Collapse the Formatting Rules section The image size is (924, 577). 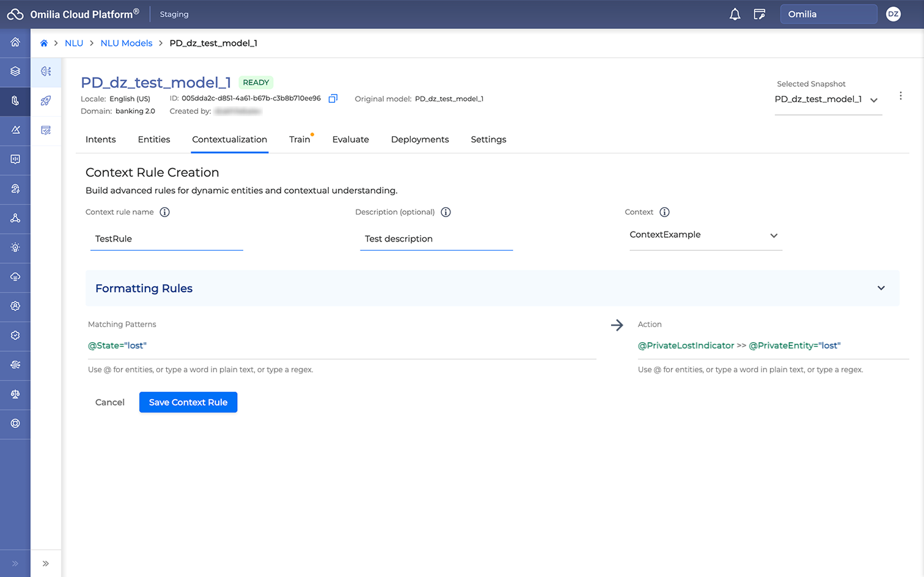(x=881, y=288)
